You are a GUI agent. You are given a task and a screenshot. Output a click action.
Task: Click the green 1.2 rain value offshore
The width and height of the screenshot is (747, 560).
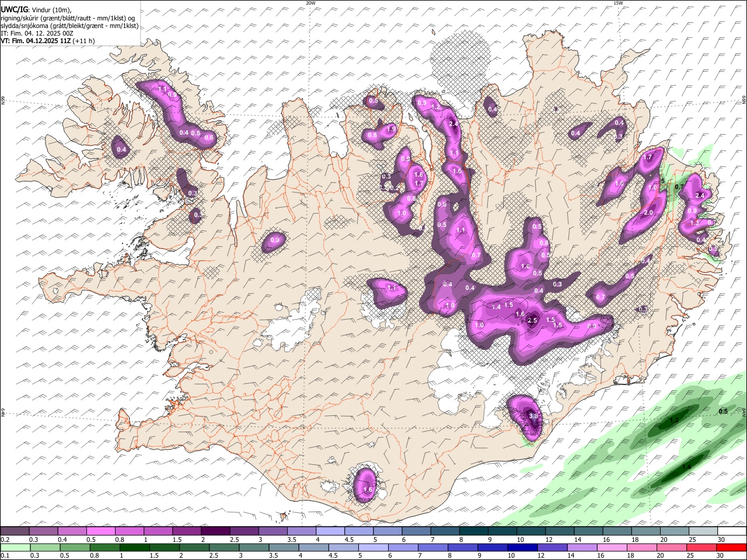coord(674,420)
